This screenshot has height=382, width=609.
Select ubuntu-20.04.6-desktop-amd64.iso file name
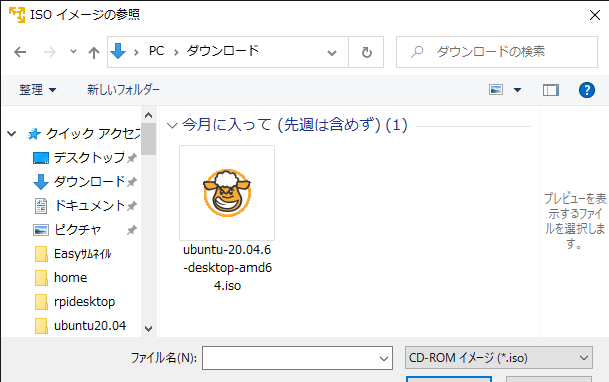point(227,267)
